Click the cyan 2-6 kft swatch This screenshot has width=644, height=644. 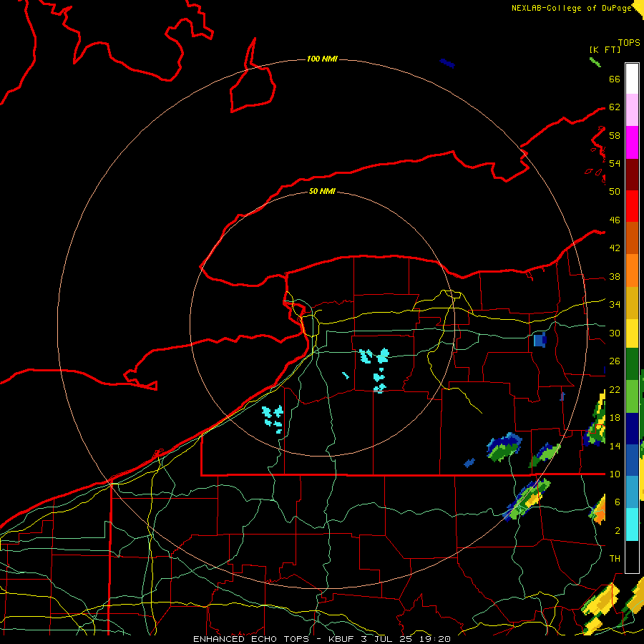[632, 525]
